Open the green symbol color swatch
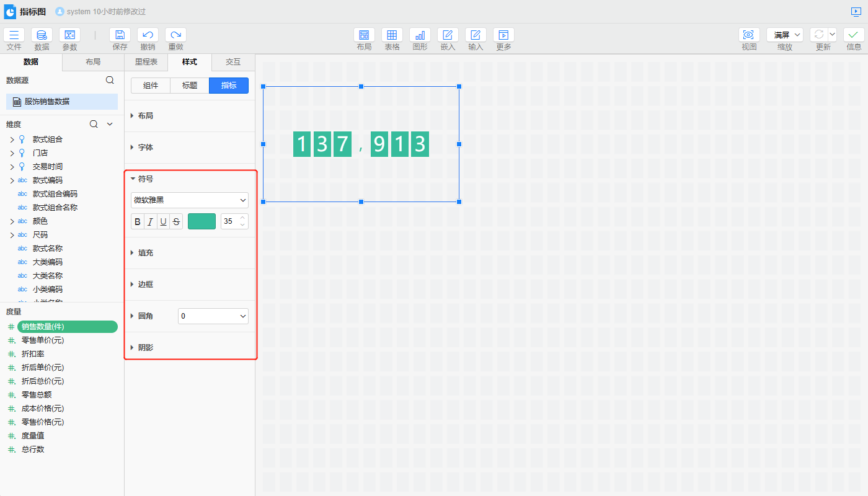The image size is (868, 496). (x=201, y=222)
